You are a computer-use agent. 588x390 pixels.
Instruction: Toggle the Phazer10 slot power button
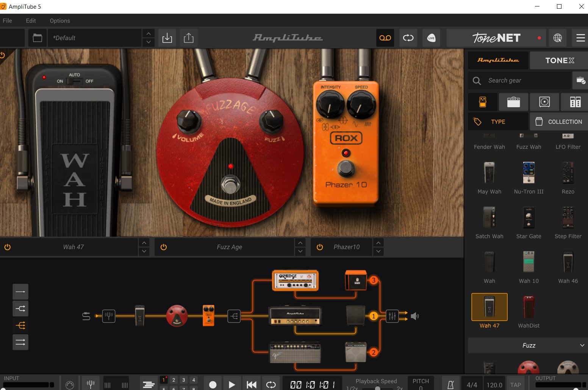[x=320, y=247]
